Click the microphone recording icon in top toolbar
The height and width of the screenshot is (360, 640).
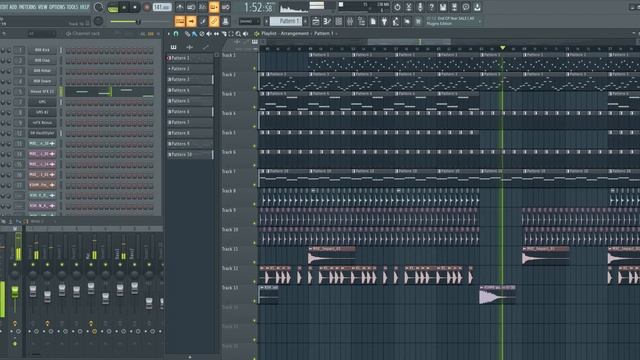tap(420, 7)
